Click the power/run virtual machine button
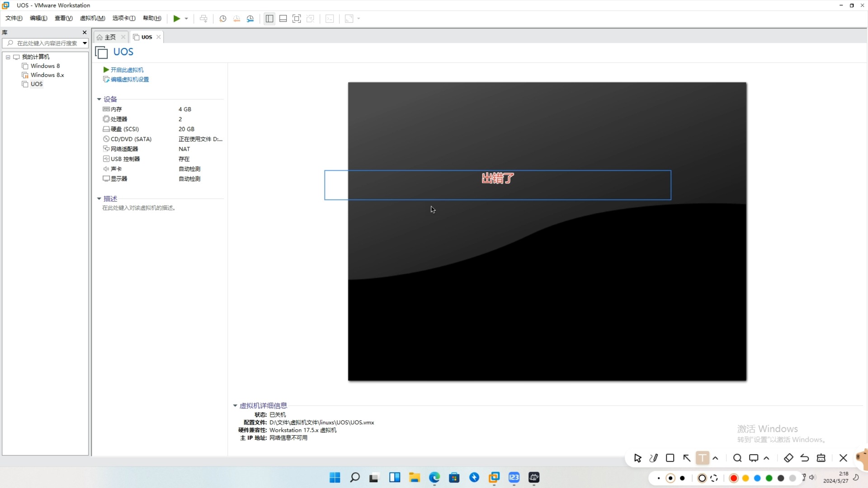 (175, 19)
